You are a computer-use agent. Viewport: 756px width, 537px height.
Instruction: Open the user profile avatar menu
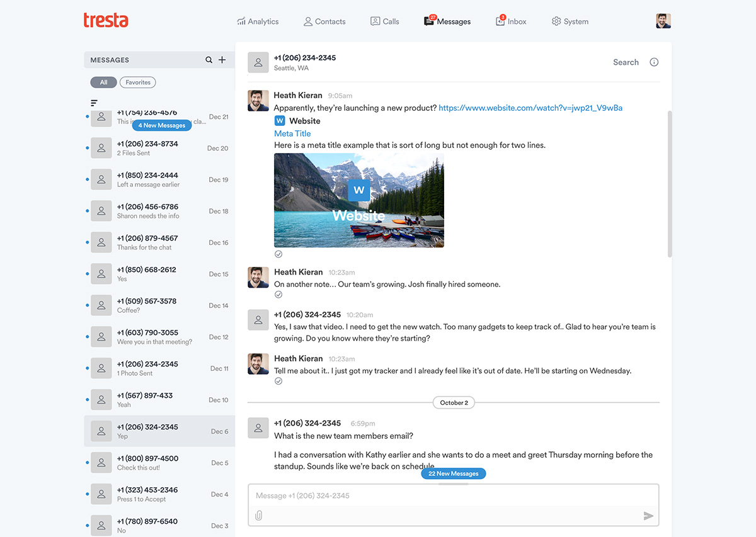(663, 21)
